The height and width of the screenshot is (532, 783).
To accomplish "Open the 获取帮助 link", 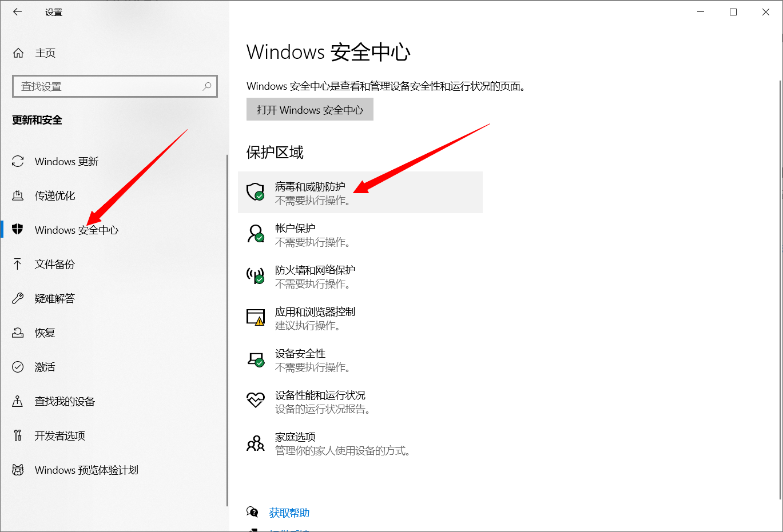I will [289, 513].
